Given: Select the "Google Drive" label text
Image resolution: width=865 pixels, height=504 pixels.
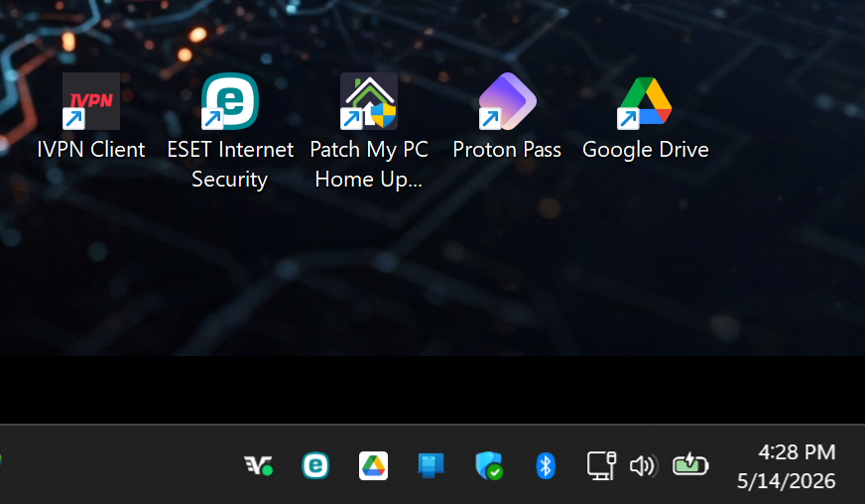Looking at the screenshot, I should point(646,150).
